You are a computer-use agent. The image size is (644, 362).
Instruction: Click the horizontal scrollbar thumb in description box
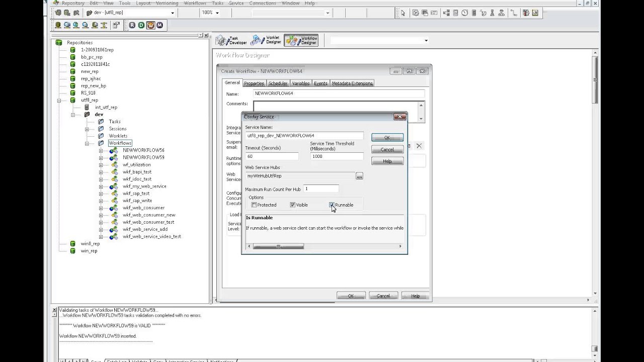click(278, 246)
